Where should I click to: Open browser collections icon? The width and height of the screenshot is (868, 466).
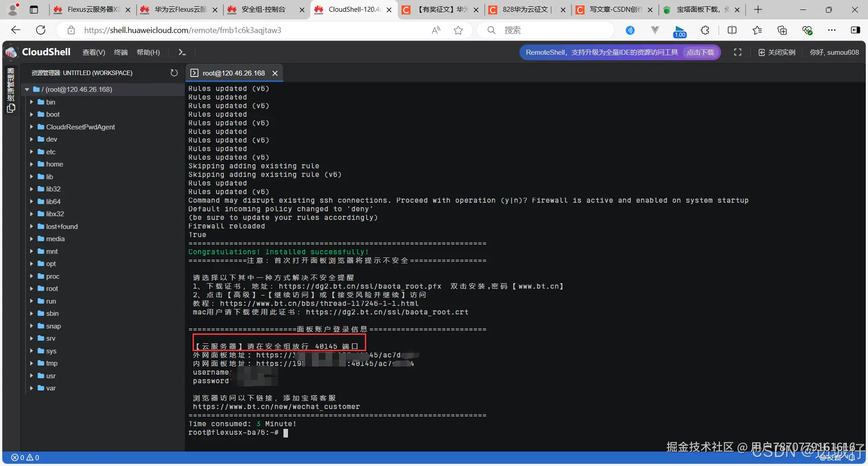(x=782, y=30)
